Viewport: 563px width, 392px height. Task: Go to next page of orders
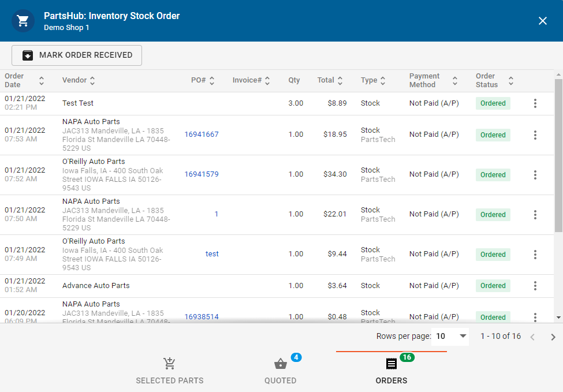click(553, 337)
